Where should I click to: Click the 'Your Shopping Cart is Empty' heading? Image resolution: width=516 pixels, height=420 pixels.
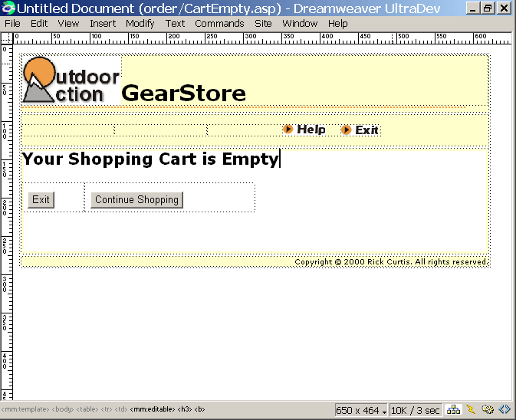point(150,159)
